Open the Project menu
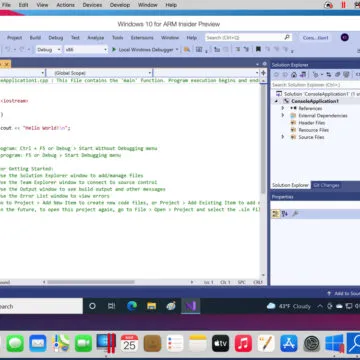Viewport: 360px width, 360px height. (x=14, y=38)
